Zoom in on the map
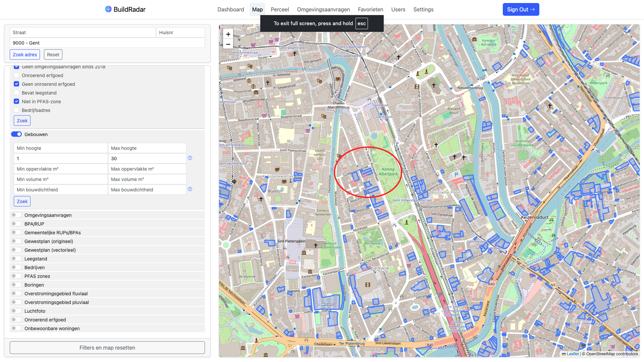The width and height of the screenshot is (644, 362). (x=228, y=34)
